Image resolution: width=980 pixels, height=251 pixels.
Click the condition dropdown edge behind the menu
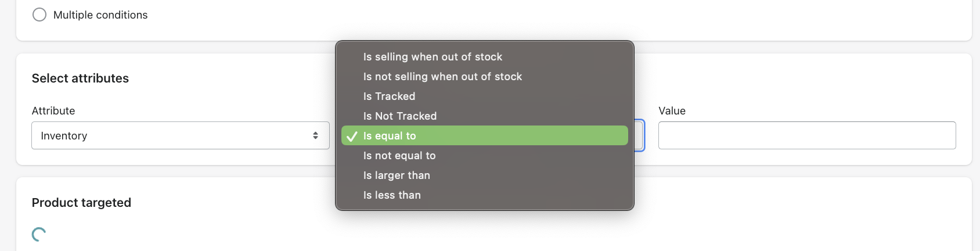[x=639, y=135]
